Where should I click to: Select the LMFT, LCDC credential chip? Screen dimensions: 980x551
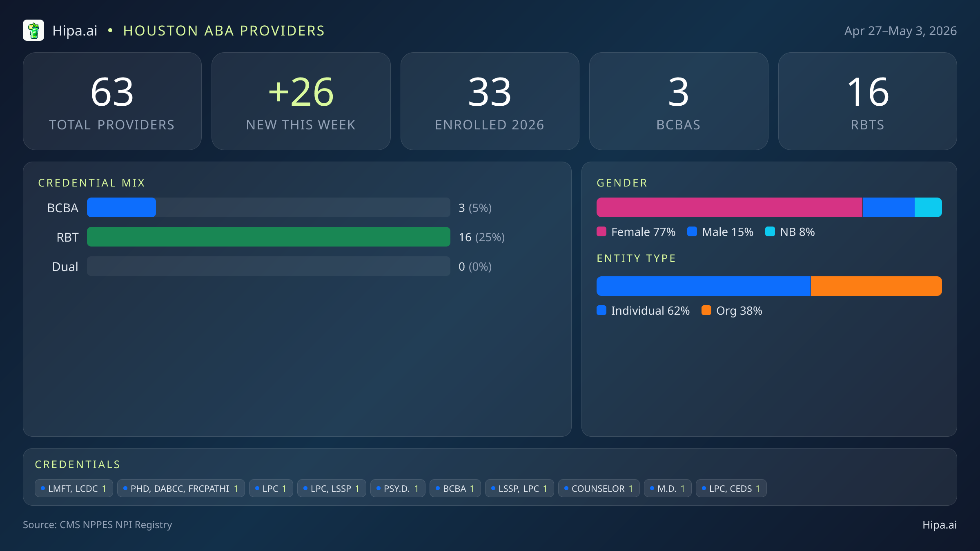coord(74,488)
